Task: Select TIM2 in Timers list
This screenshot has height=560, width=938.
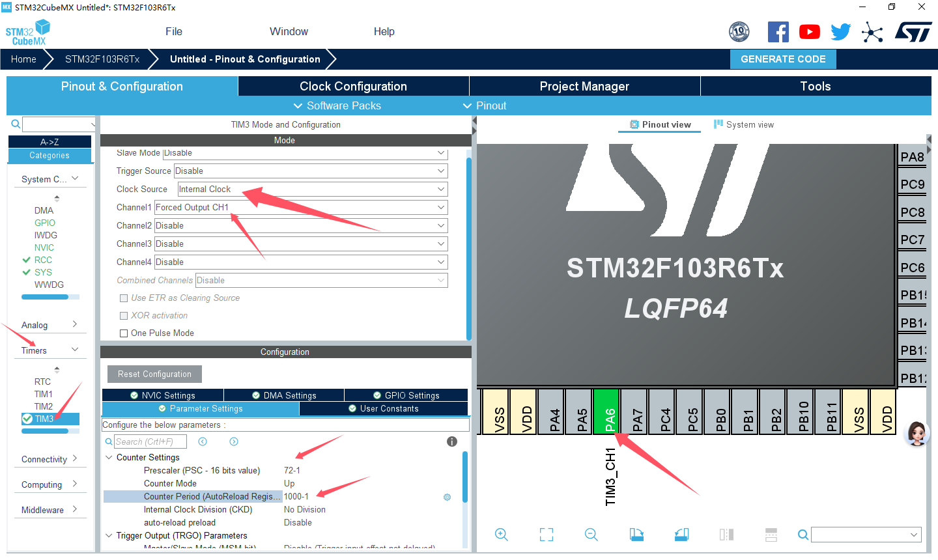Action: [x=44, y=406]
